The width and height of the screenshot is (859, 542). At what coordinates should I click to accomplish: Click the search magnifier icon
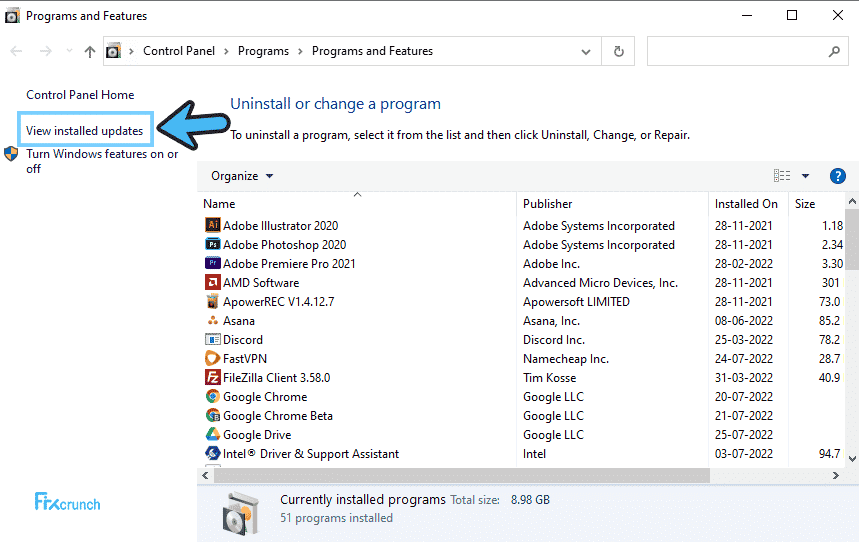pyautogui.click(x=834, y=51)
